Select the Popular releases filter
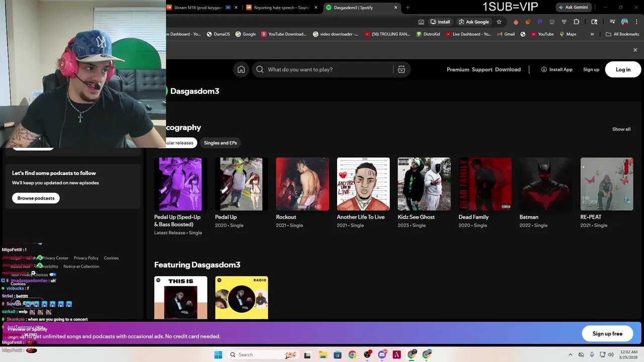The width and height of the screenshot is (644, 362). [x=181, y=143]
